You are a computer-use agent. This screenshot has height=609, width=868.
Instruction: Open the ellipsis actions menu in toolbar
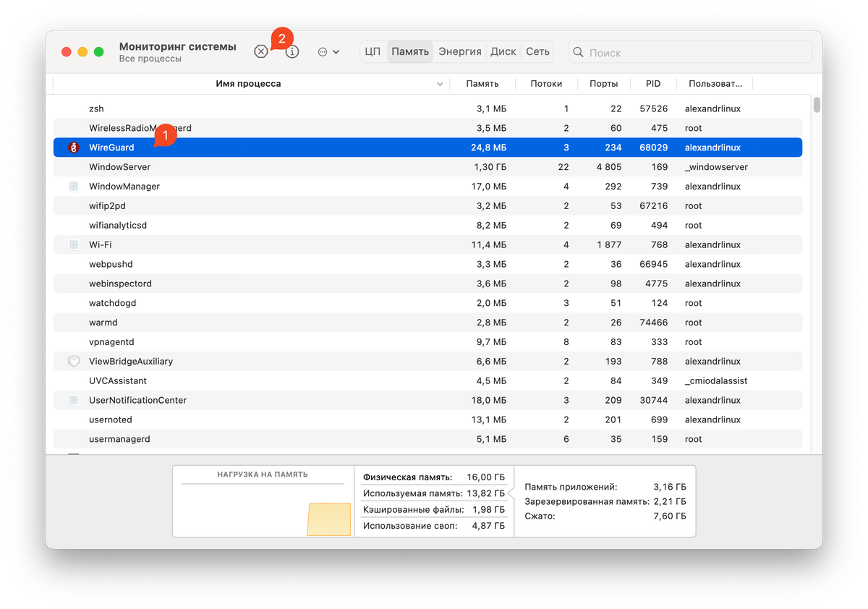click(x=328, y=52)
